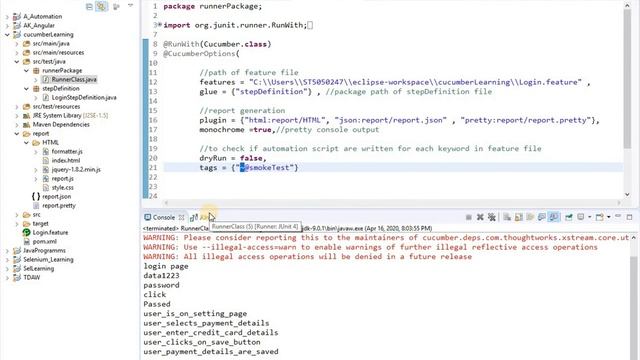Toggle Link with Editor in Package Explorer
The image size is (640, 360).
coord(101,6)
